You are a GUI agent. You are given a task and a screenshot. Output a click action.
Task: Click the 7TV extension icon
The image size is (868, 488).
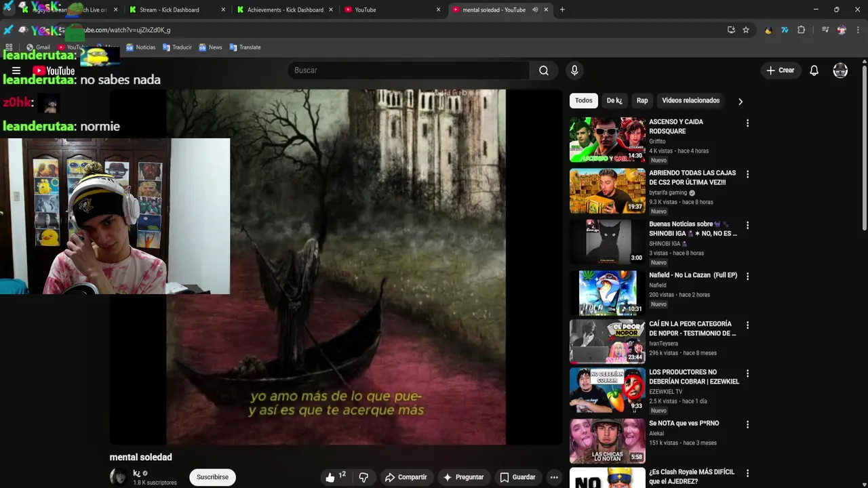click(x=785, y=30)
